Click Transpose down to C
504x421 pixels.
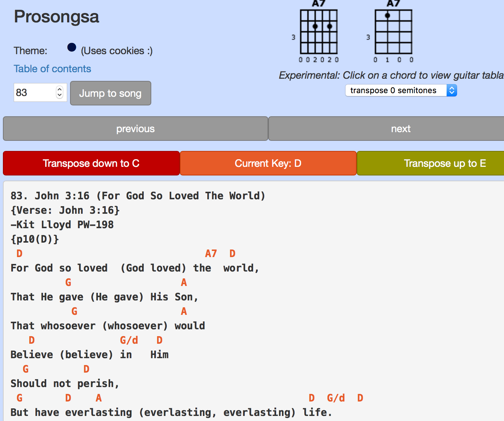click(91, 164)
